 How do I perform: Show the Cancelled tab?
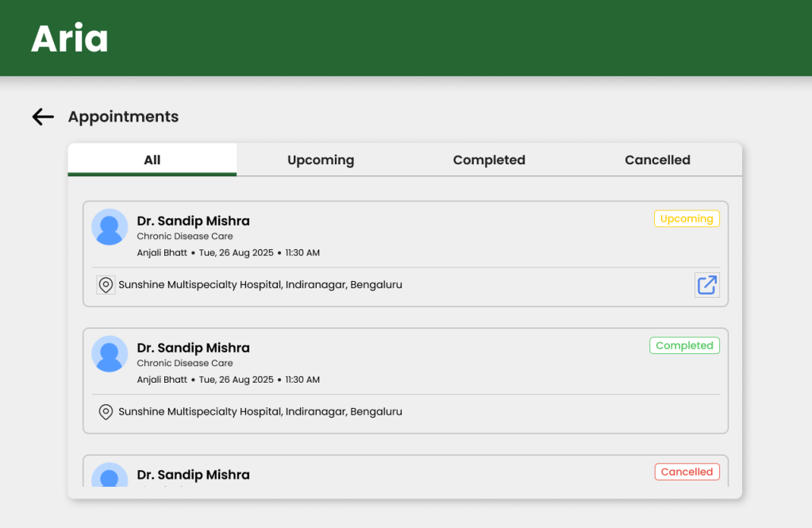[x=657, y=160]
